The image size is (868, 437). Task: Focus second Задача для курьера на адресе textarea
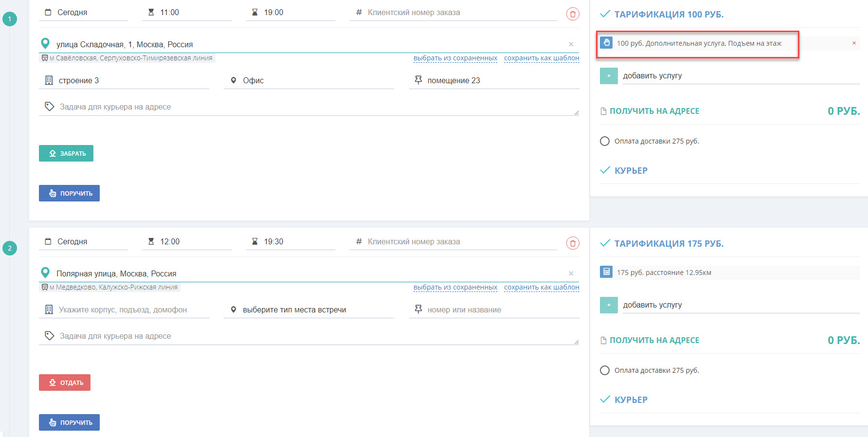pos(309,336)
